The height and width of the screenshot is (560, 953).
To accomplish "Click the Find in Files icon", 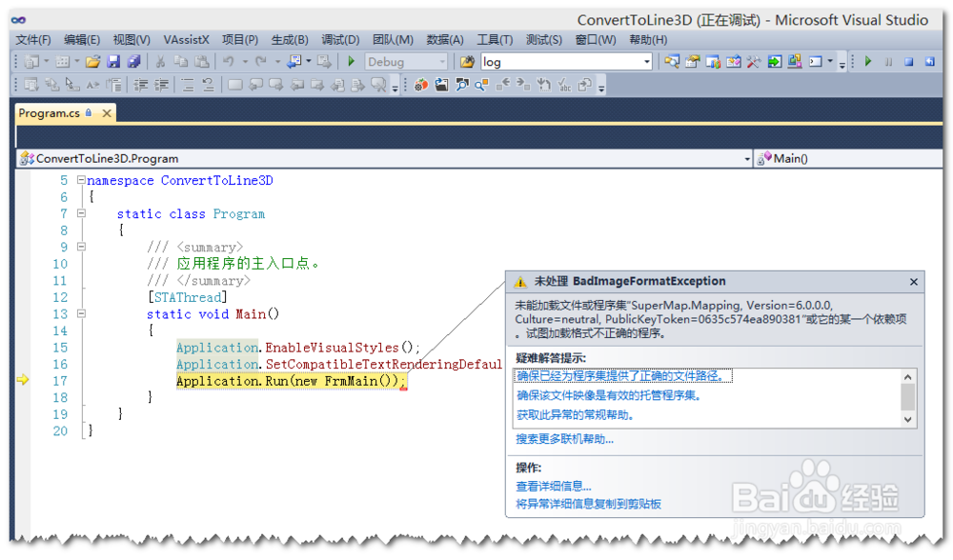I will click(467, 61).
